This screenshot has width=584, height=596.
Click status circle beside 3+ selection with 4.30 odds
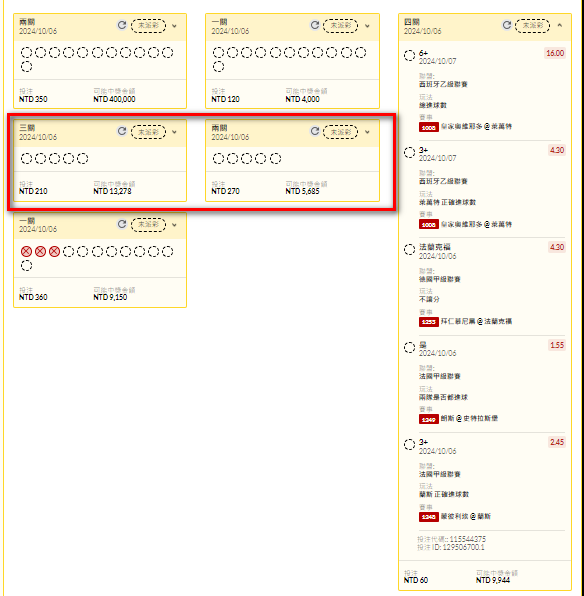coord(409,152)
